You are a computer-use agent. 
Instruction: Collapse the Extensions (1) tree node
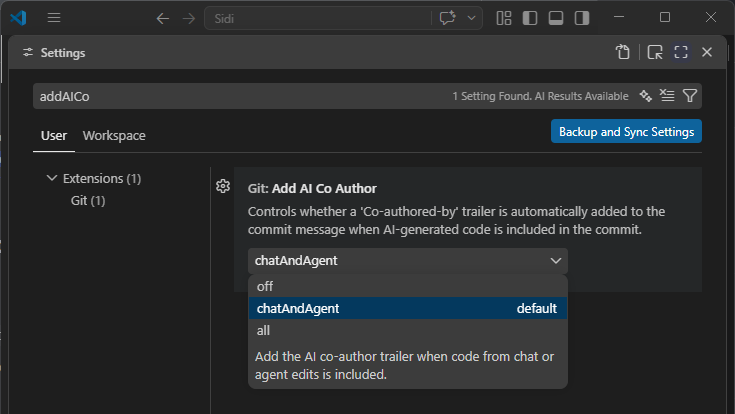[x=52, y=178]
